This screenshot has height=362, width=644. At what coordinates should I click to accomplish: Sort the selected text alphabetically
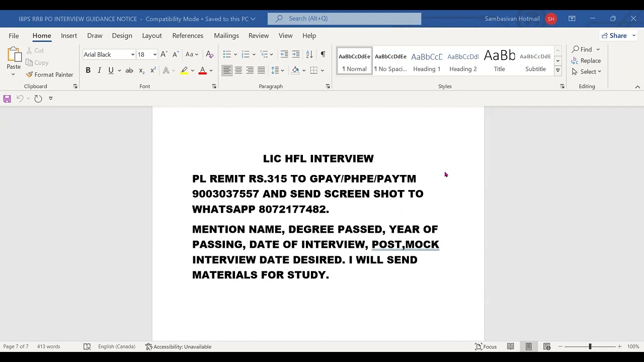(309, 54)
